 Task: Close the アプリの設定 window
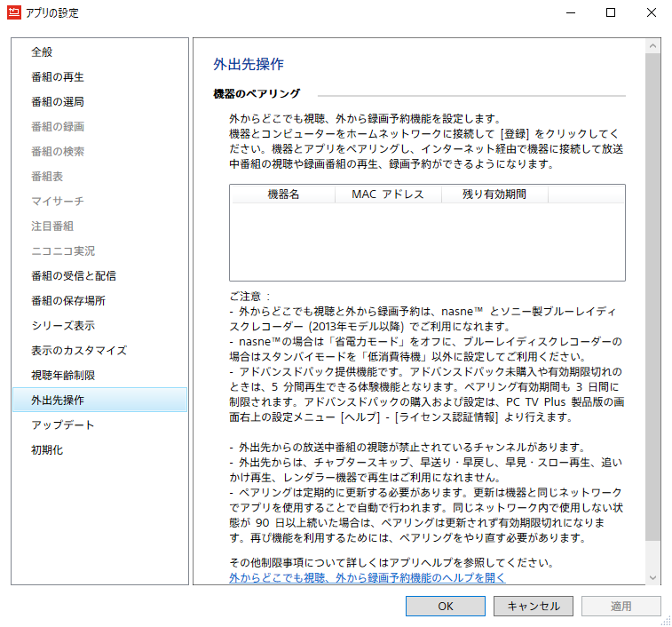click(651, 13)
